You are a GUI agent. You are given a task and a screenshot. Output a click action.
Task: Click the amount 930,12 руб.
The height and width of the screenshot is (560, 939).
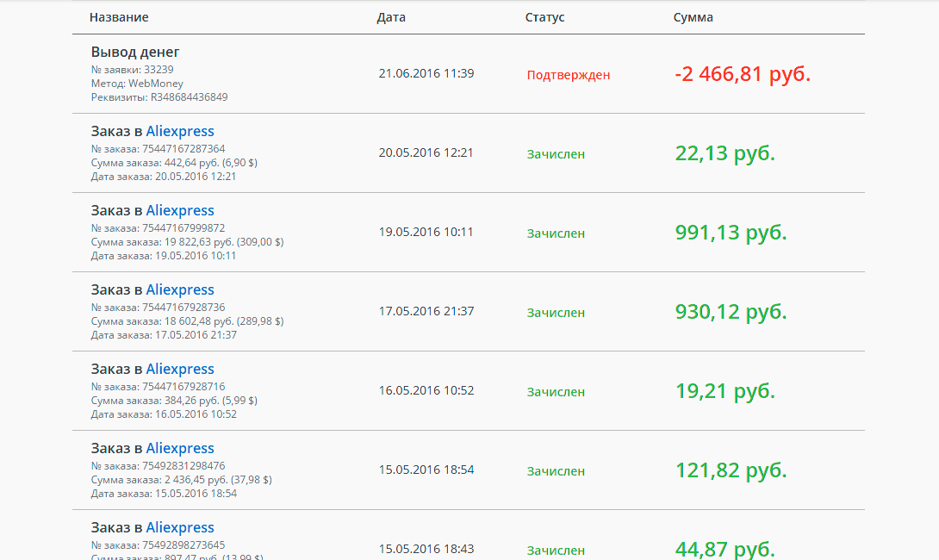click(731, 311)
